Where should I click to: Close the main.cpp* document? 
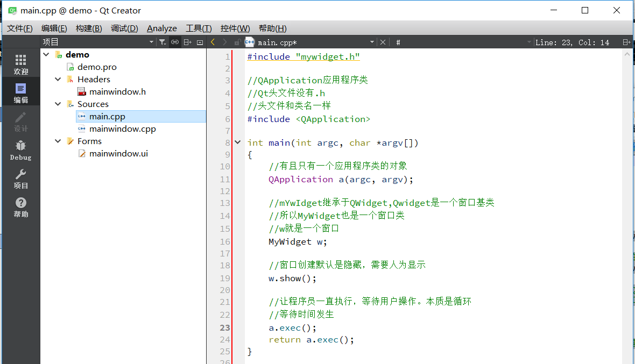click(383, 42)
